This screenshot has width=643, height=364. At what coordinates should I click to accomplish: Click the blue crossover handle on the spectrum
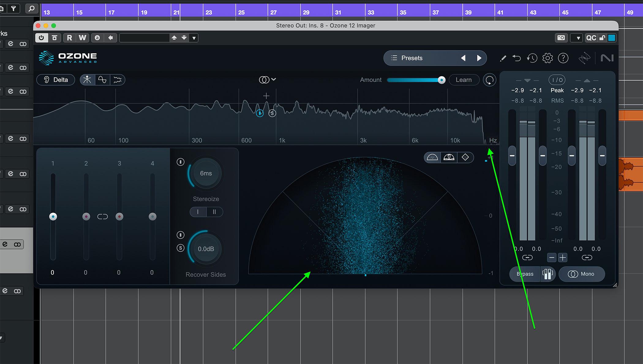(x=260, y=113)
